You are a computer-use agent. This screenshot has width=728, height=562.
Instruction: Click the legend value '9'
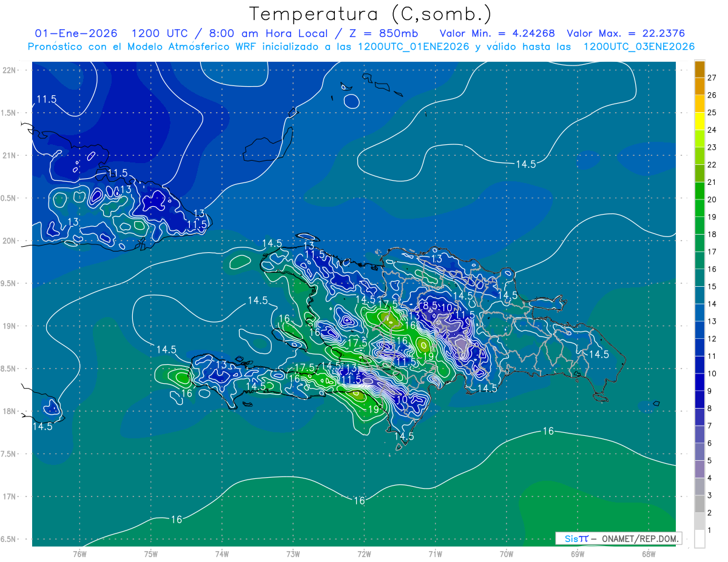click(710, 391)
